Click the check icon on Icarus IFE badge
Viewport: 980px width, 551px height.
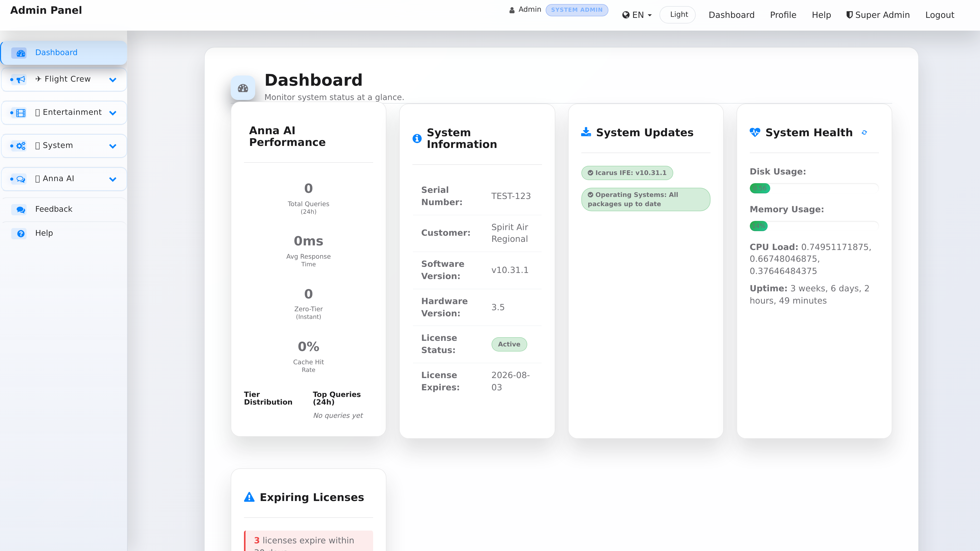pyautogui.click(x=591, y=173)
